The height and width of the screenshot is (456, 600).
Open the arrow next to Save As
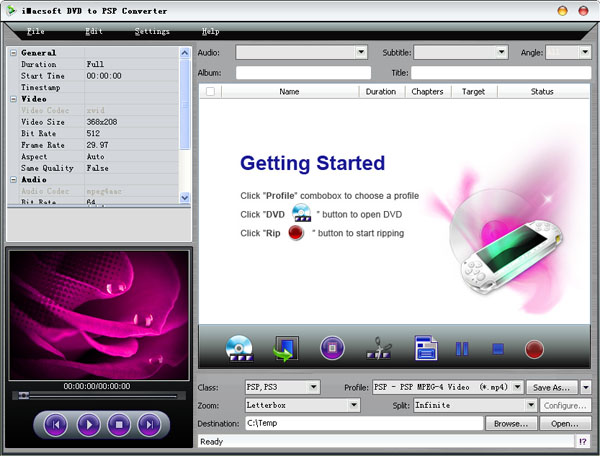586,387
